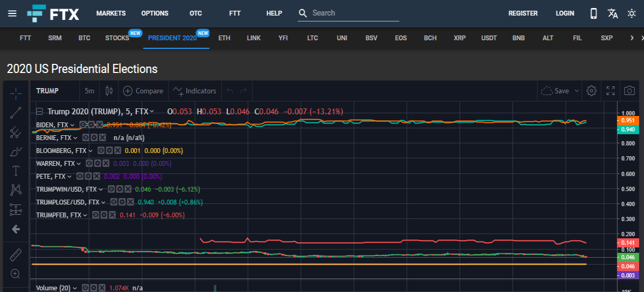Open the hamburger main menu

(x=12, y=13)
